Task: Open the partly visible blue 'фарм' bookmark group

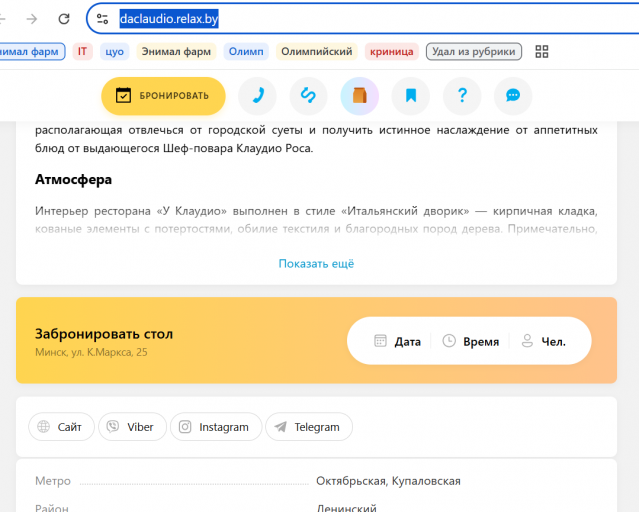Action: (x=31, y=52)
